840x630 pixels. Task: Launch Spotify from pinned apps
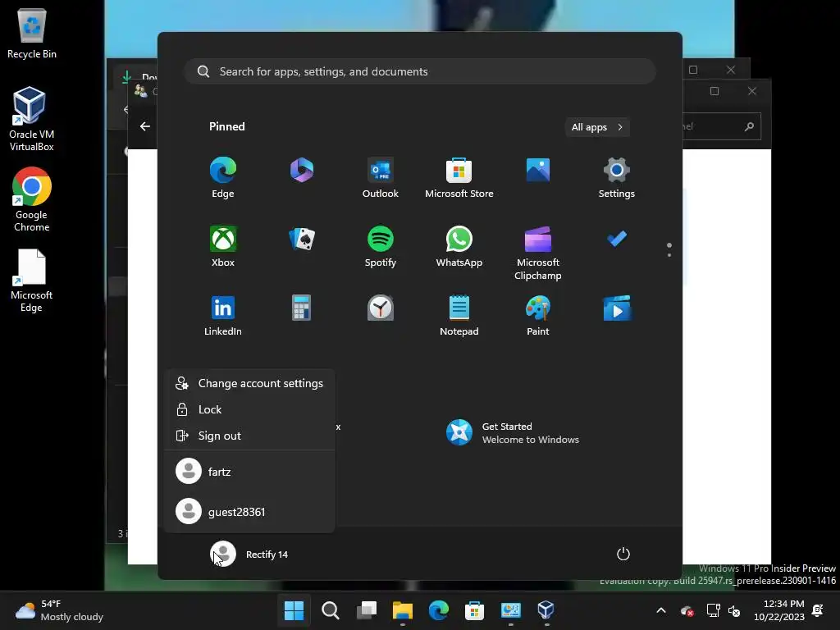coord(381,246)
